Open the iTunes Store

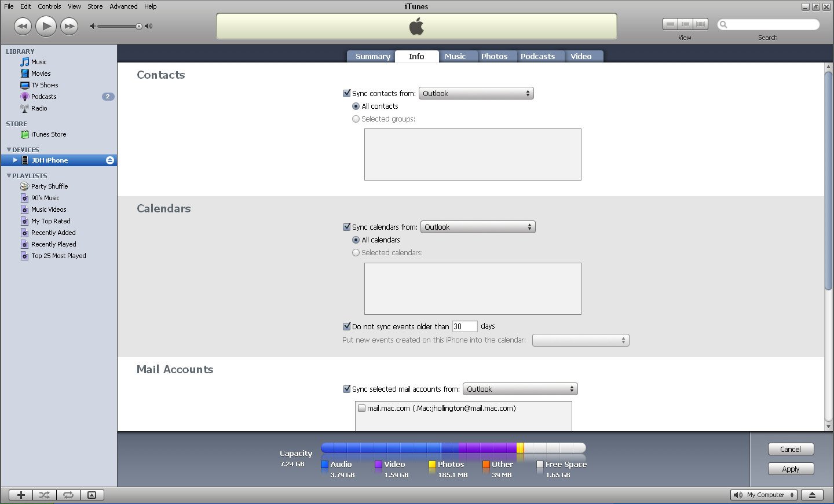[x=49, y=134]
